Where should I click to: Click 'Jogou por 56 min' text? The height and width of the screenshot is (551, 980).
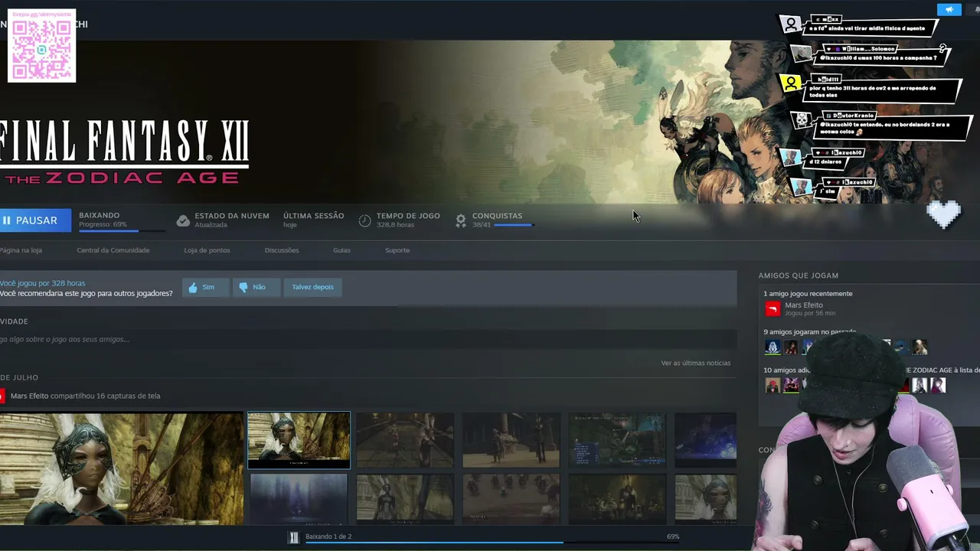pyautogui.click(x=810, y=313)
